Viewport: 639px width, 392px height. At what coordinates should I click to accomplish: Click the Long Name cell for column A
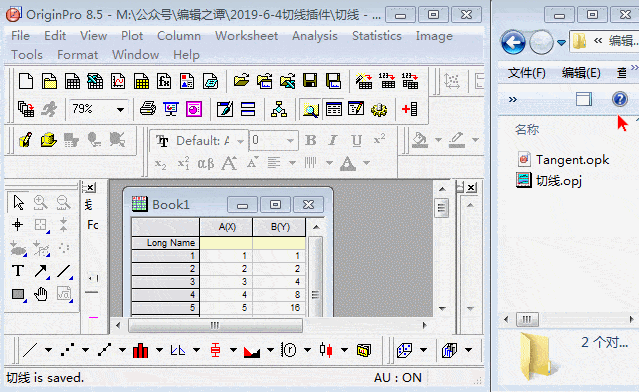(226, 243)
